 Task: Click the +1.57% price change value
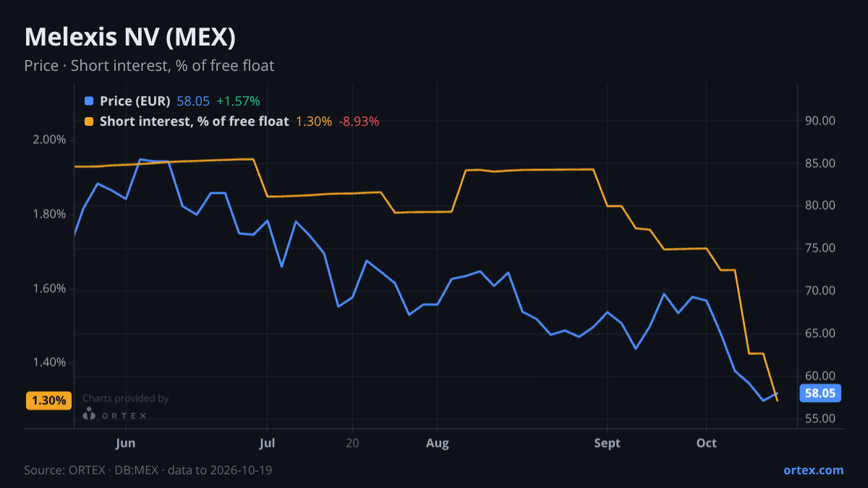238,101
